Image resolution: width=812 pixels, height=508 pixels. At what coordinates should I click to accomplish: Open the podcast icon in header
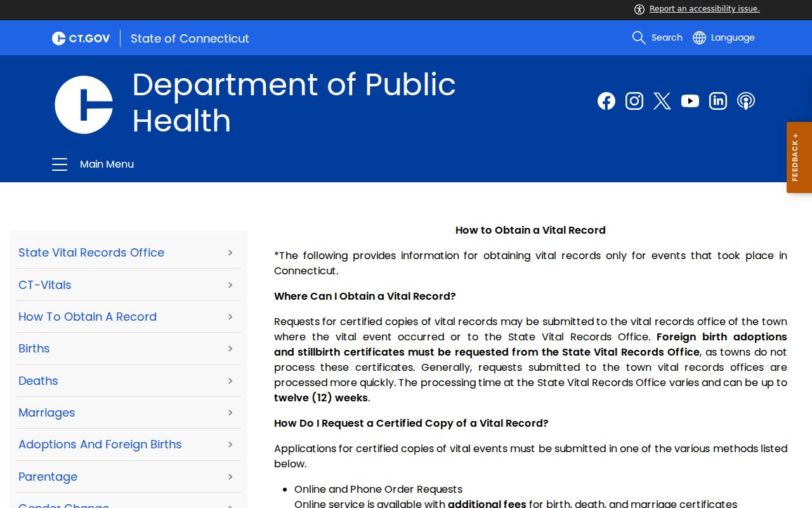coord(746,101)
